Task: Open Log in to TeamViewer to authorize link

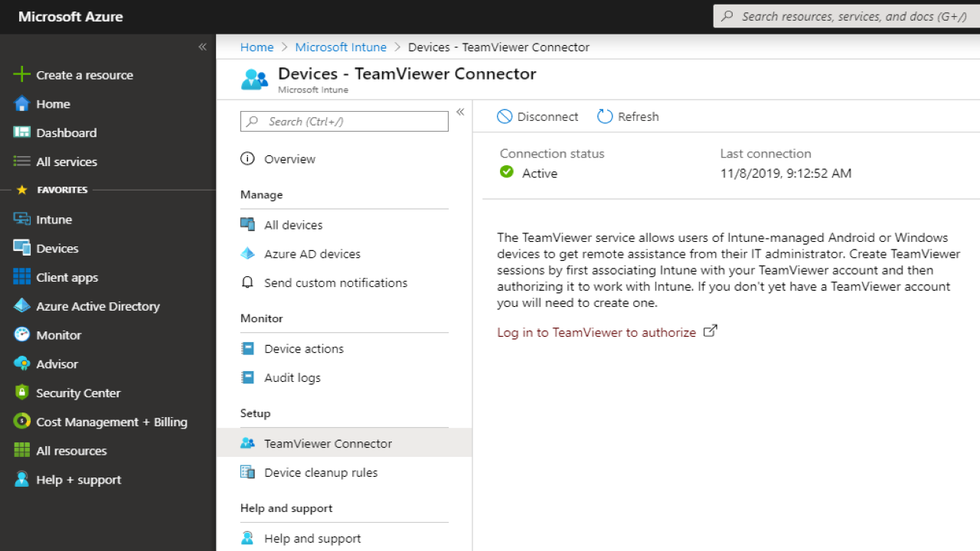Action: pyautogui.click(x=596, y=332)
